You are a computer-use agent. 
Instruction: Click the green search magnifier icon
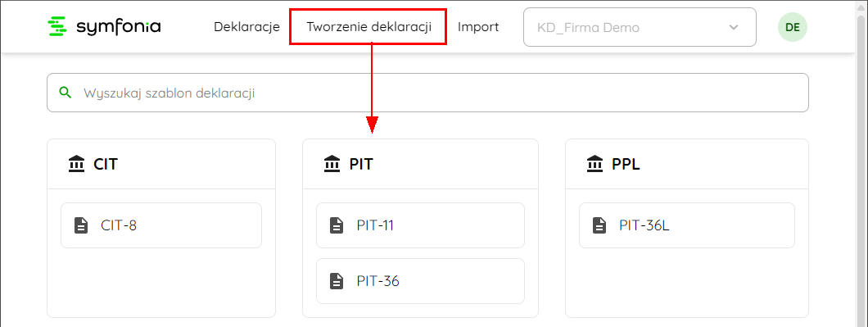point(66,93)
